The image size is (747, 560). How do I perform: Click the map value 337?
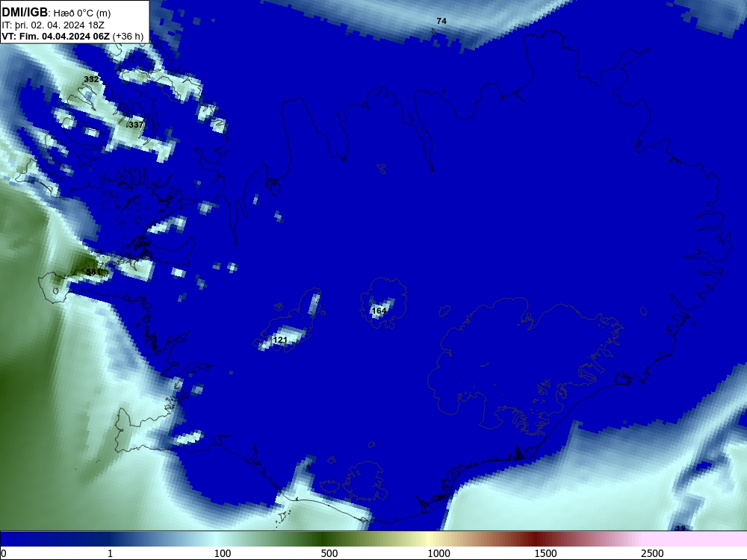click(136, 125)
